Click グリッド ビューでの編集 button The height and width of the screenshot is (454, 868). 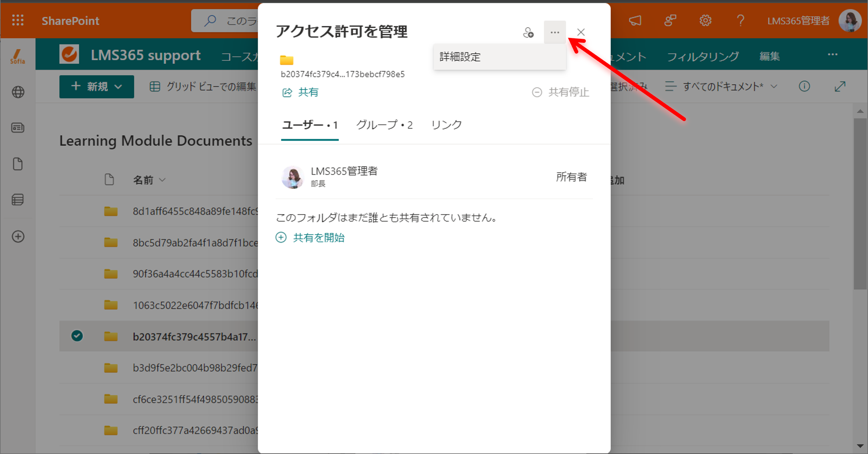203,87
